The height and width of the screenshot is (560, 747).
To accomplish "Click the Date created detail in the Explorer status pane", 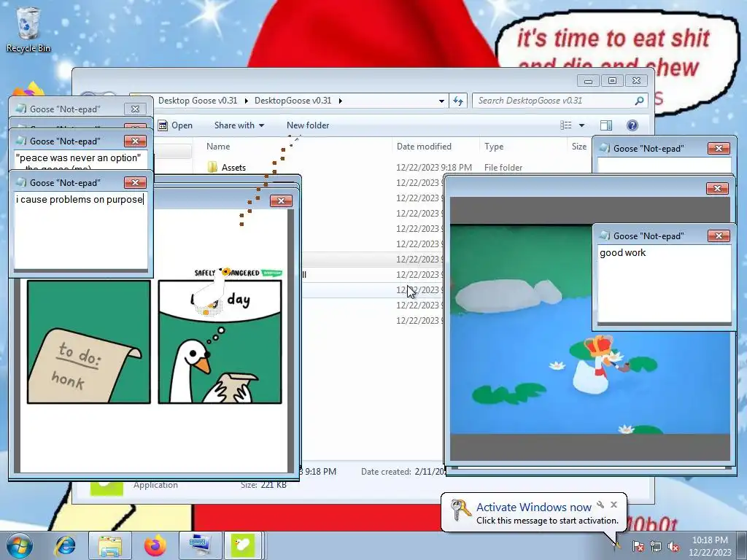I will 402,472.
